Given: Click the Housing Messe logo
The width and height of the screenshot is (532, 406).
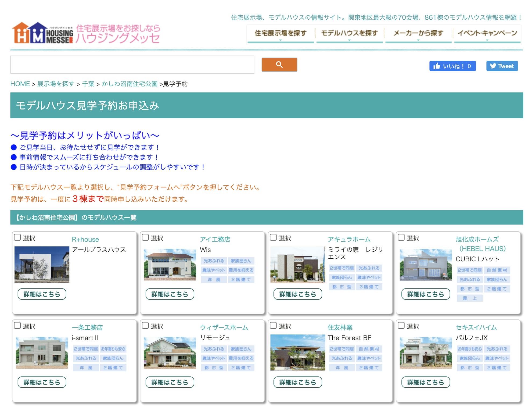Looking at the screenshot, I should coord(86,33).
